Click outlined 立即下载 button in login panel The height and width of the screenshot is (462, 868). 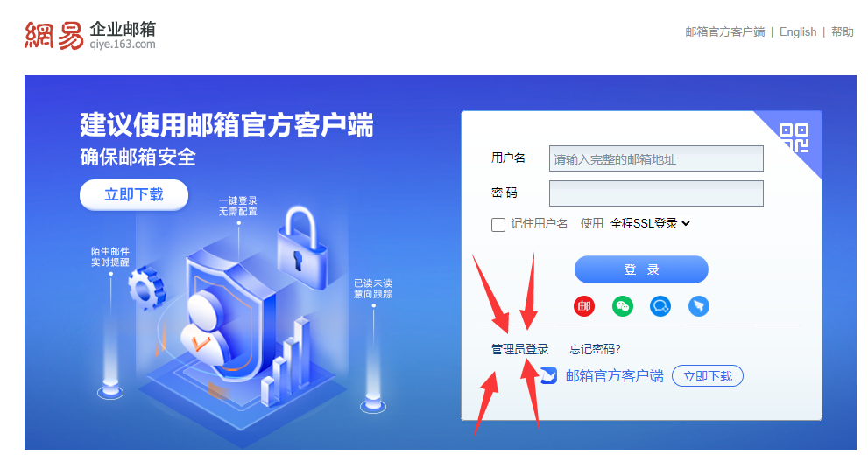pyautogui.click(x=708, y=376)
